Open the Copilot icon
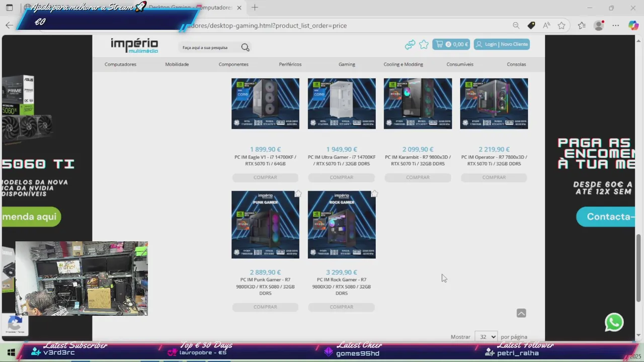 [633, 25]
